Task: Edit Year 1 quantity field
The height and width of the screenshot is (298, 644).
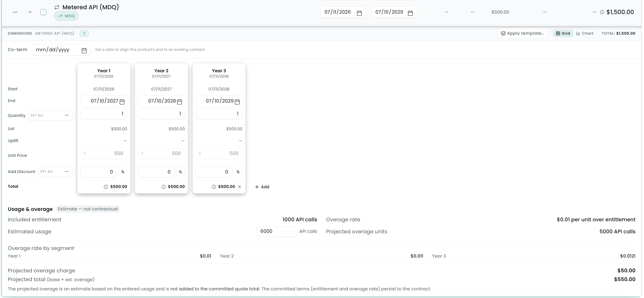Action: coord(104,114)
